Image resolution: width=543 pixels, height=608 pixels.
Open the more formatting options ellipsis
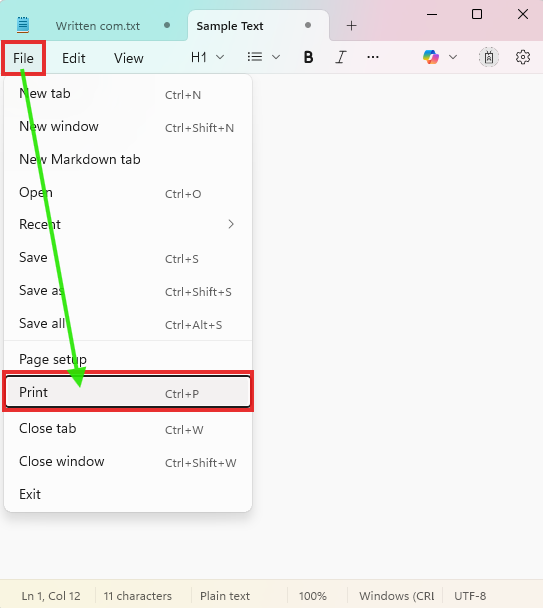click(x=373, y=57)
